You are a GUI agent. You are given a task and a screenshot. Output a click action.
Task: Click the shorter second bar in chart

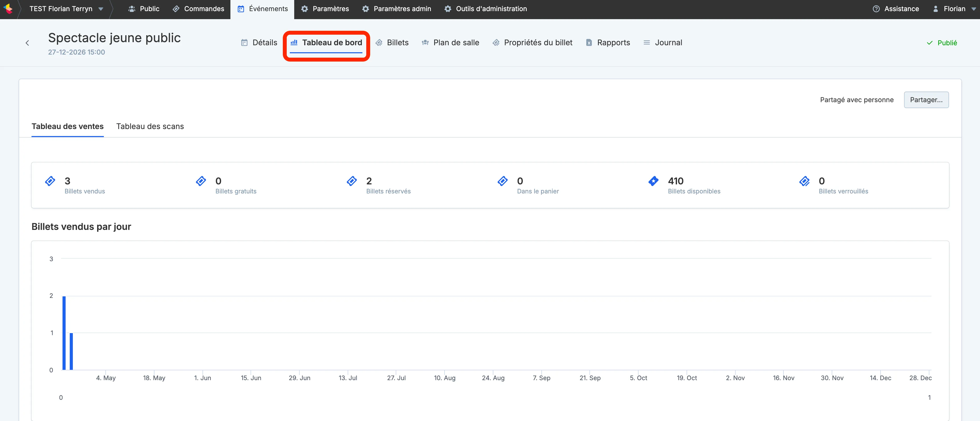click(x=71, y=351)
